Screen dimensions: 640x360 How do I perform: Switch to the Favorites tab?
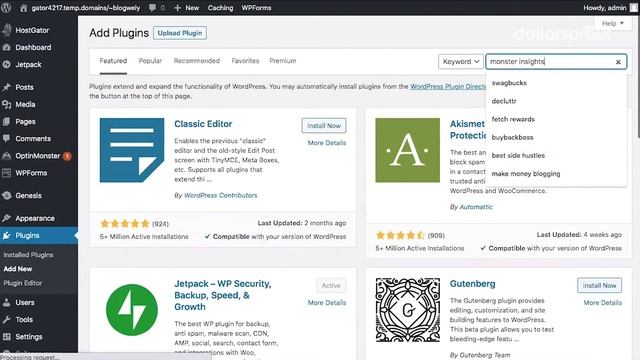[245, 61]
